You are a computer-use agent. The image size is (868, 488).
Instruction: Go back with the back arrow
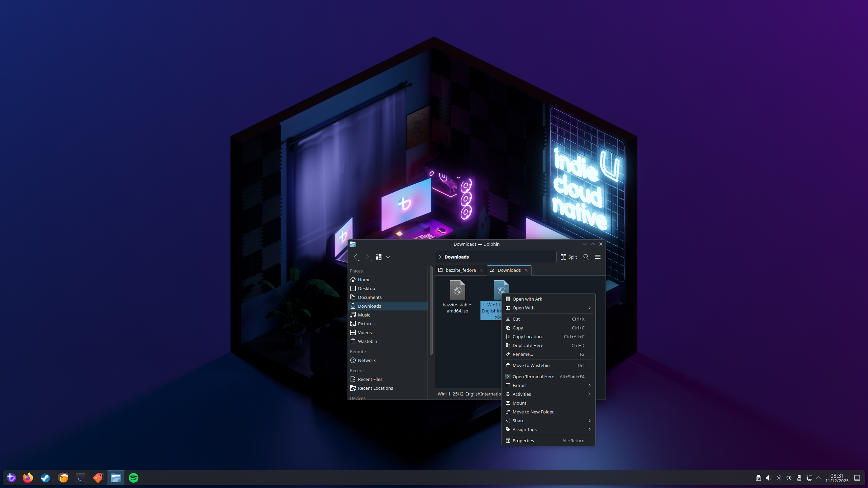(355, 257)
